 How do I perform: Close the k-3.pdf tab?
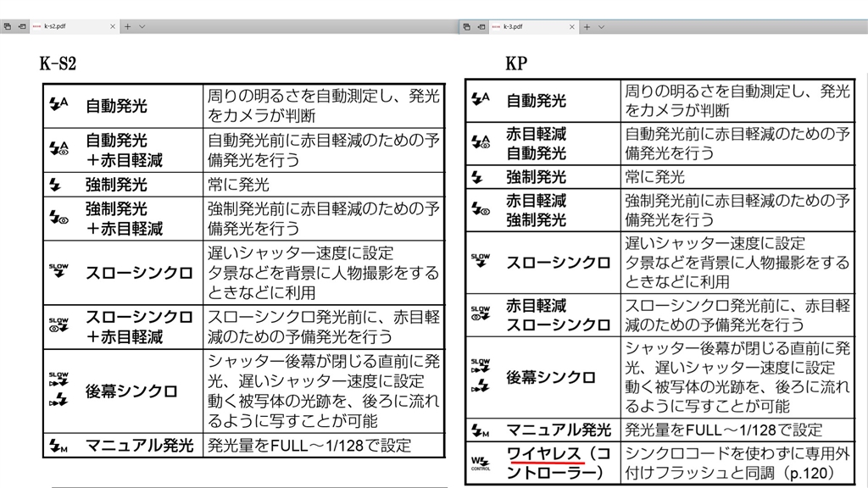click(572, 26)
